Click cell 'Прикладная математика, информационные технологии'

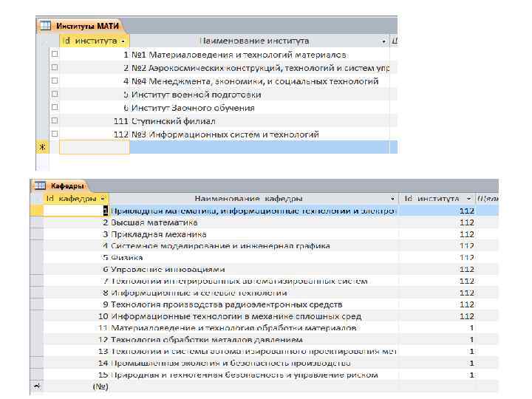pyautogui.click(x=253, y=211)
